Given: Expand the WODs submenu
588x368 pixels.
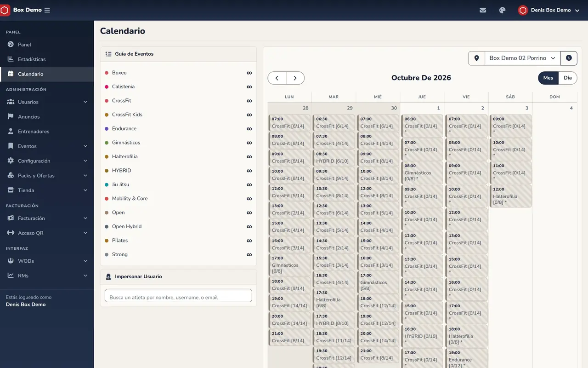Looking at the screenshot, I should pyautogui.click(x=47, y=261).
